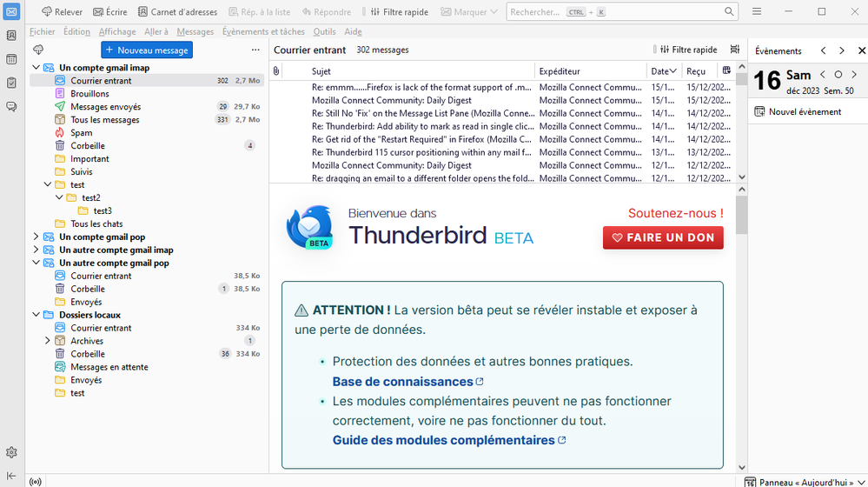Screen dimensions: 868x487
Task: Open the Aide menu
Action: point(353,31)
